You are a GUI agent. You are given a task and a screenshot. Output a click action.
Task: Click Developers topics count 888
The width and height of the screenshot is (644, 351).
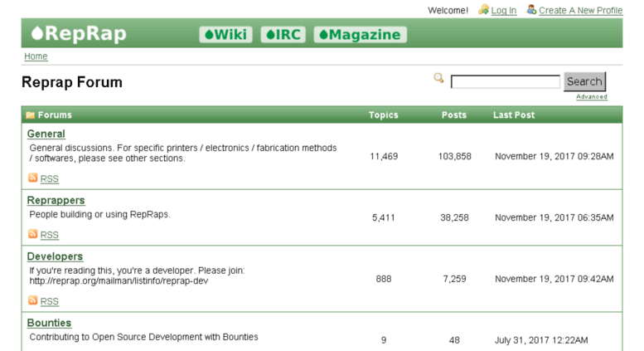point(384,279)
